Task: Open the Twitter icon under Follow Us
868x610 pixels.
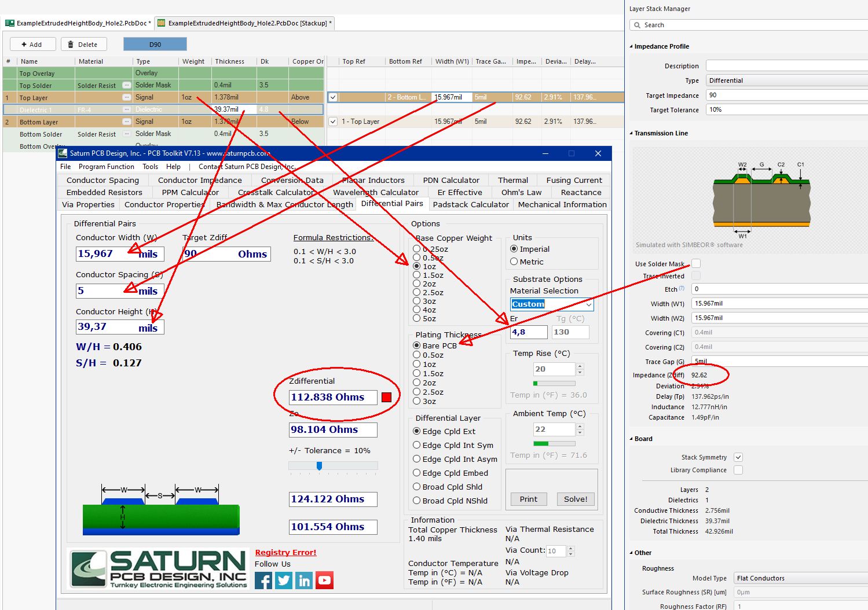Action: point(284,580)
